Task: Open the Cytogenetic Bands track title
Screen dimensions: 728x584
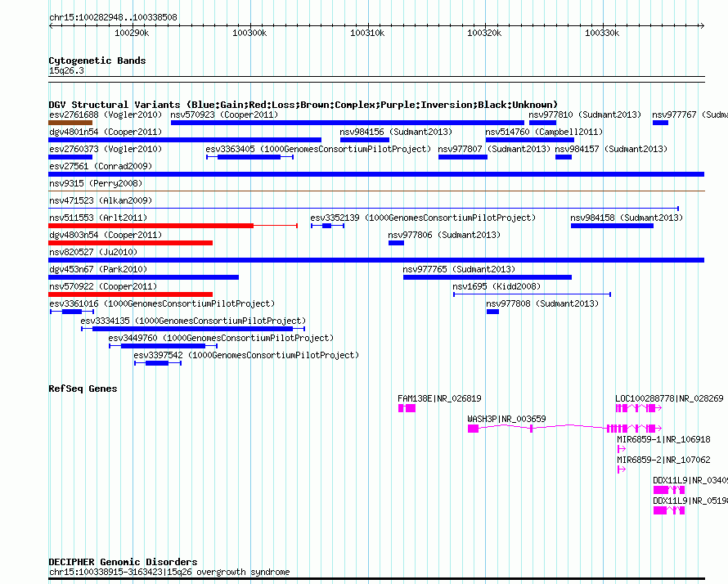Action: tap(97, 61)
